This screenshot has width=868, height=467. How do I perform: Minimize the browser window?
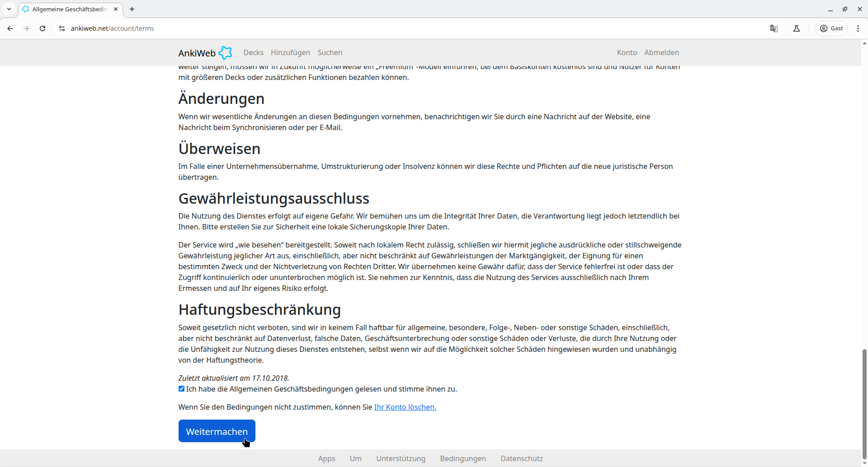830,9
